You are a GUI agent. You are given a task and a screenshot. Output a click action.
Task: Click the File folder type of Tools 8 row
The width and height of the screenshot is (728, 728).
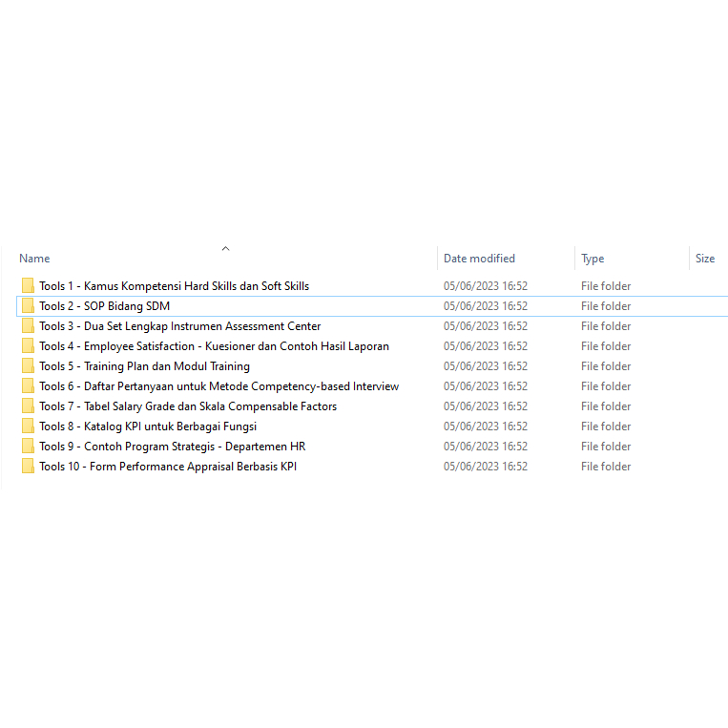[x=606, y=426]
